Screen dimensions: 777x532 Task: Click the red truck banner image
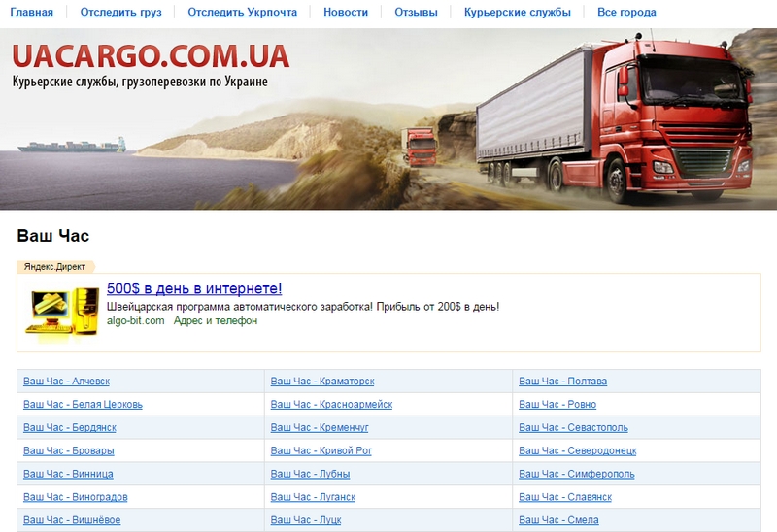[388, 118]
